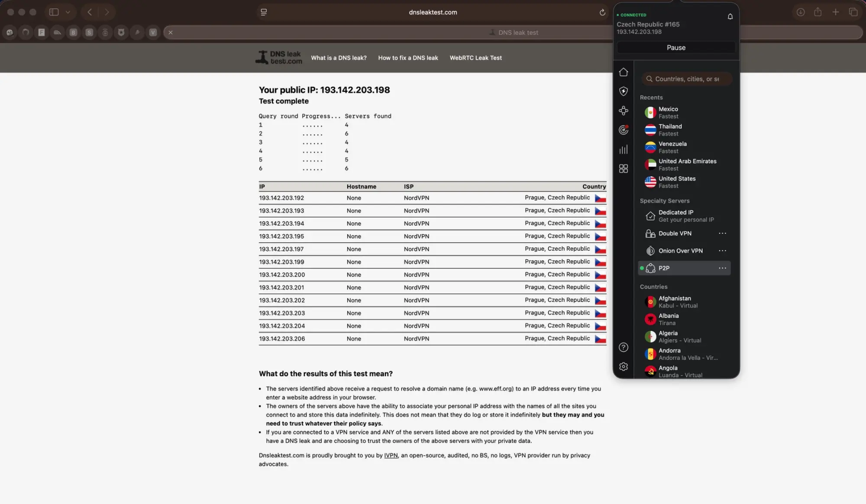
Task: View the connection statistics sidebar icon
Action: [x=624, y=149]
